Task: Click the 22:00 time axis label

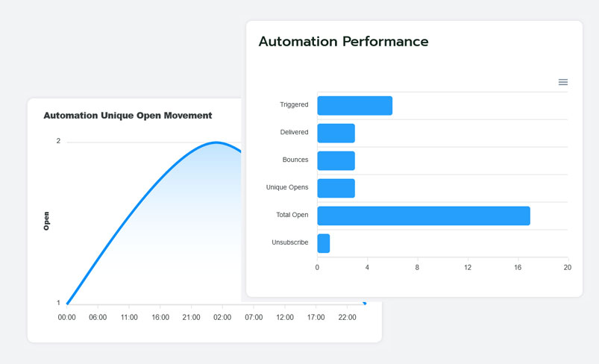Action: pyautogui.click(x=347, y=318)
